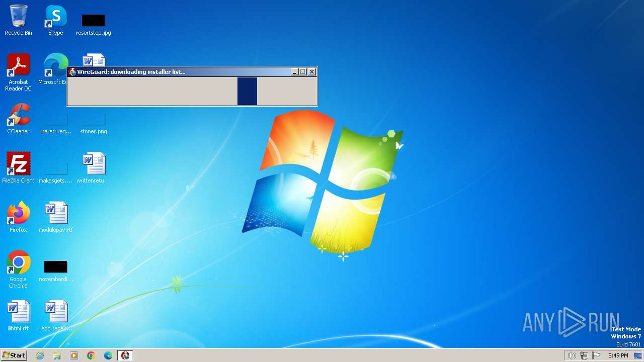The height and width of the screenshot is (362, 644).
Task: Click the network tray icon
Action: pyautogui.click(x=584, y=355)
